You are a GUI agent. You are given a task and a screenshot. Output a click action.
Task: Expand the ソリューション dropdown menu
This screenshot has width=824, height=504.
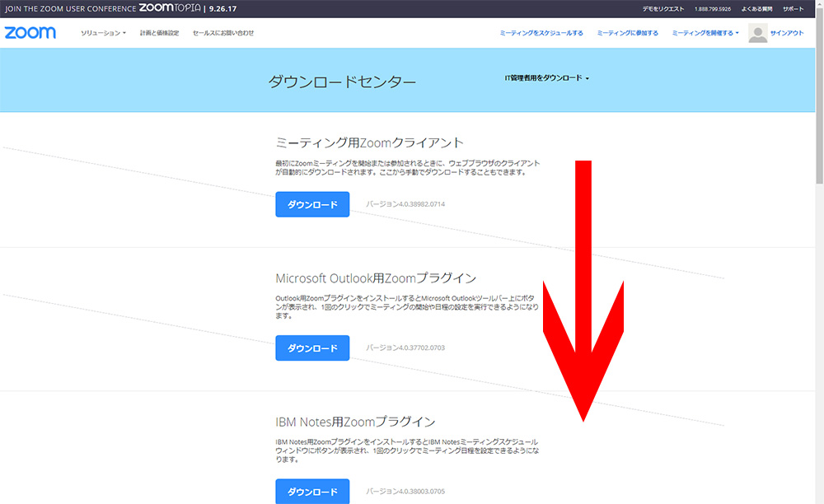pyautogui.click(x=103, y=33)
